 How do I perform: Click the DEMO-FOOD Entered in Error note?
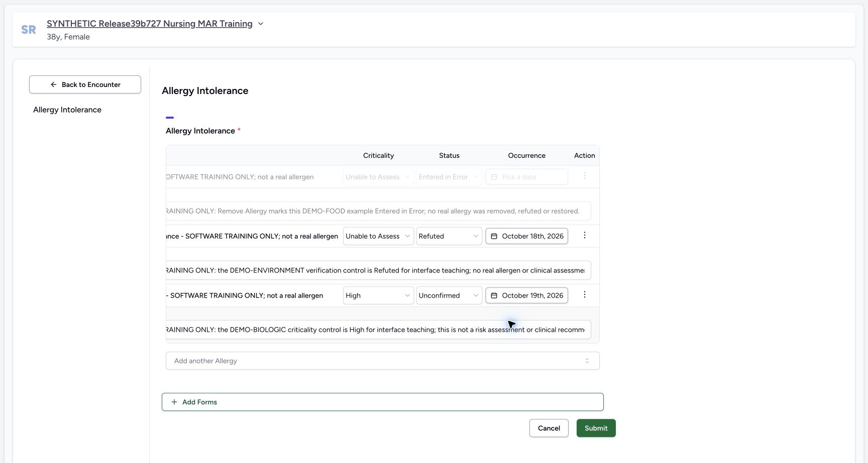[x=378, y=211]
